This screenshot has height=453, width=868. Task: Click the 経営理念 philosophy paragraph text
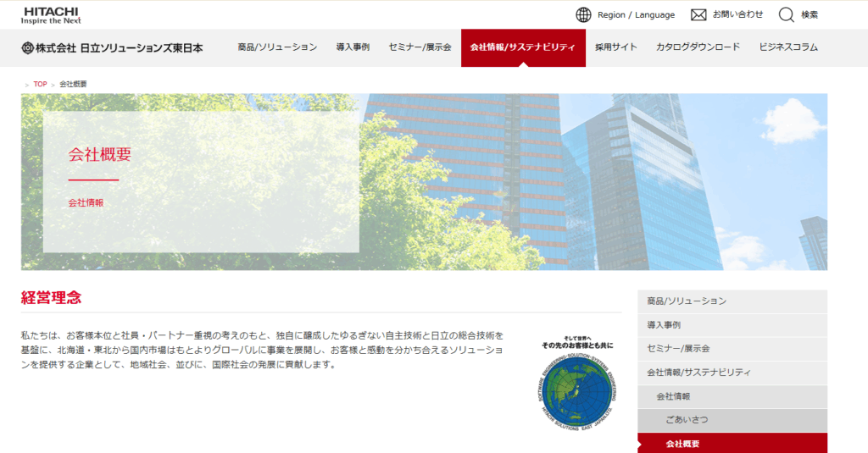pos(263,350)
